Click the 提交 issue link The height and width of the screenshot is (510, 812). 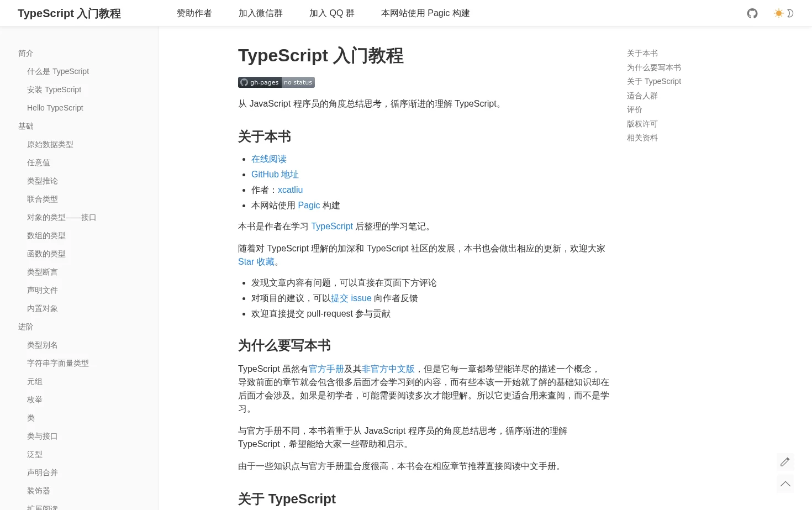pyautogui.click(x=351, y=298)
